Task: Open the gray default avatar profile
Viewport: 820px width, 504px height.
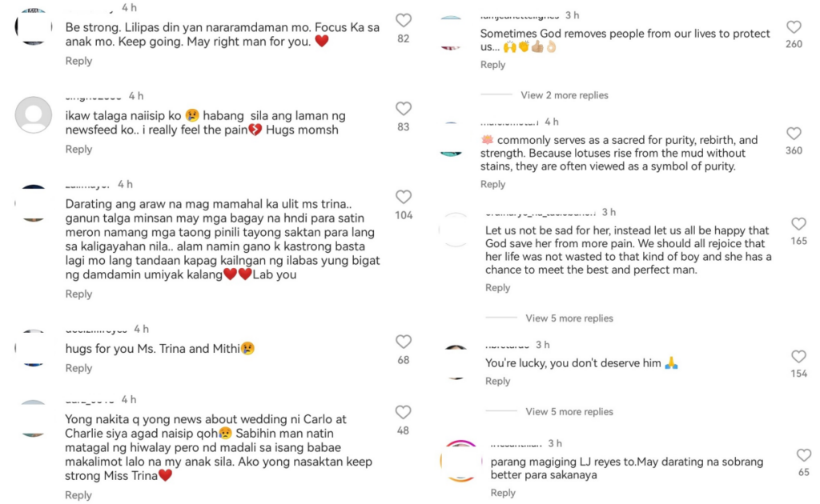Action: pos(34,115)
